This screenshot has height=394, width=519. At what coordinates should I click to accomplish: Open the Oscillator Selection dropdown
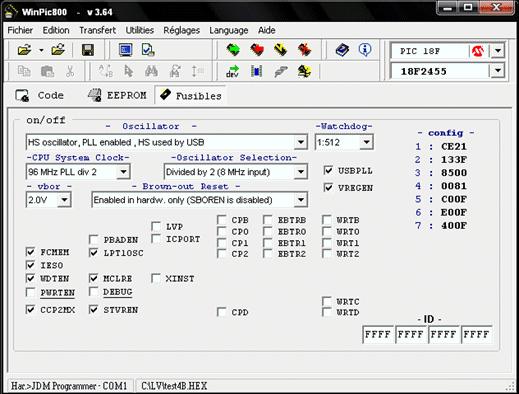coord(301,172)
